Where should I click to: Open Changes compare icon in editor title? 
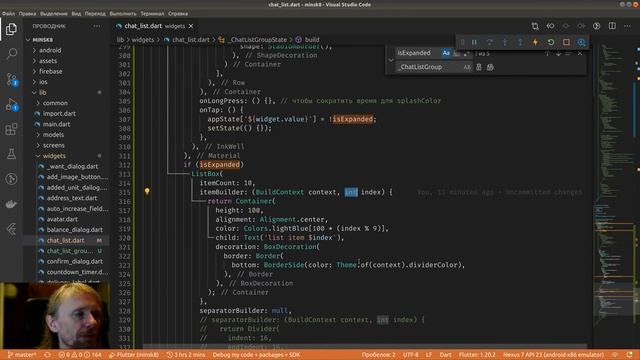[x=535, y=26]
